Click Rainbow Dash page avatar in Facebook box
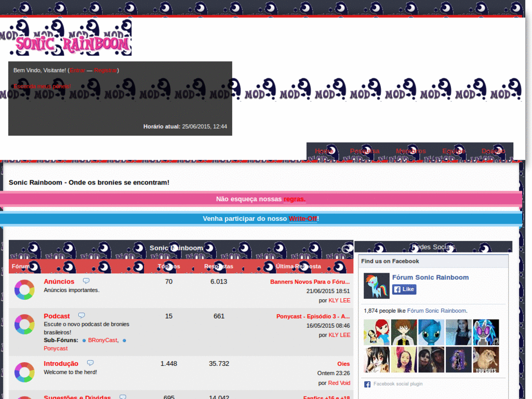Screen dimensions: 532x399 (x=376, y=286)
